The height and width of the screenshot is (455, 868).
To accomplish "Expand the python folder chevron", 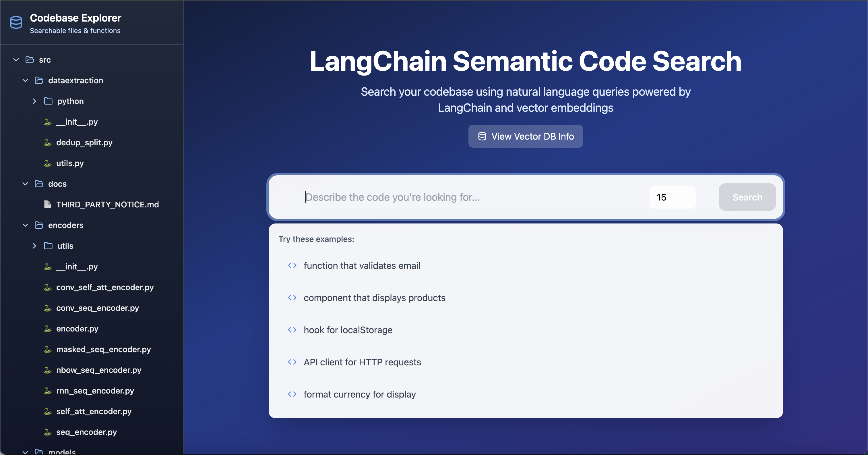I will click(x=34, y=101).
